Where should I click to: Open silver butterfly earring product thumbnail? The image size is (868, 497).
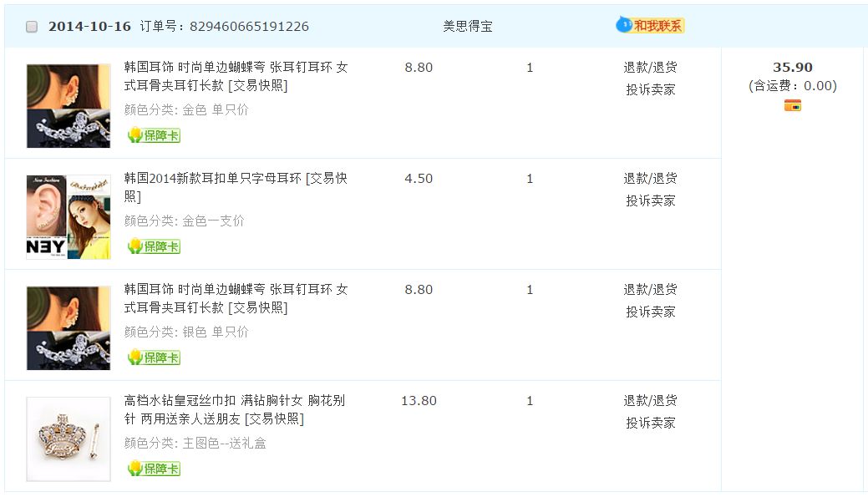69,328
